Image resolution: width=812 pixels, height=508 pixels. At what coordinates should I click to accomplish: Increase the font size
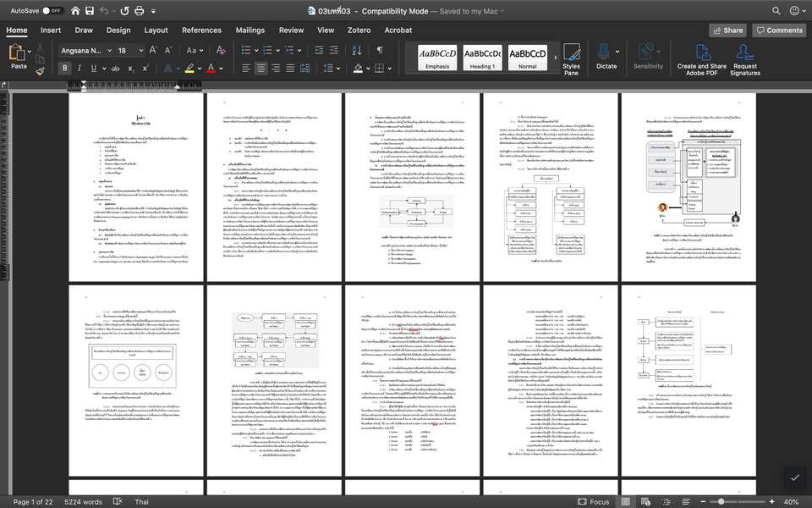[153, 50]
